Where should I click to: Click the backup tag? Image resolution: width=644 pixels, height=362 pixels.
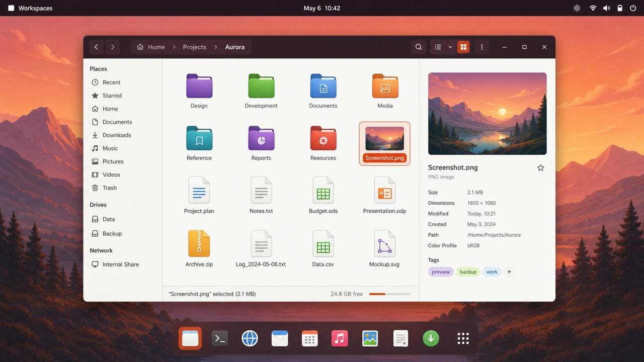(x=468, y=272)
